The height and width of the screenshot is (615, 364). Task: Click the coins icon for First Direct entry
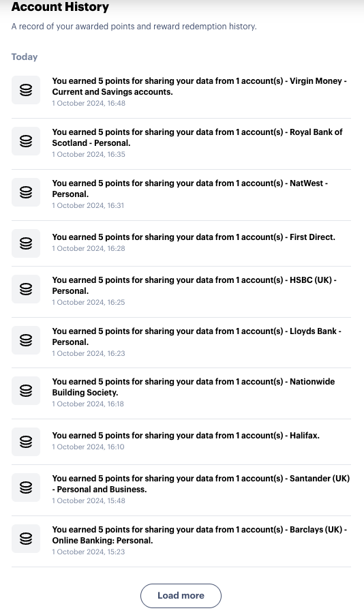[x=26, y=243]
